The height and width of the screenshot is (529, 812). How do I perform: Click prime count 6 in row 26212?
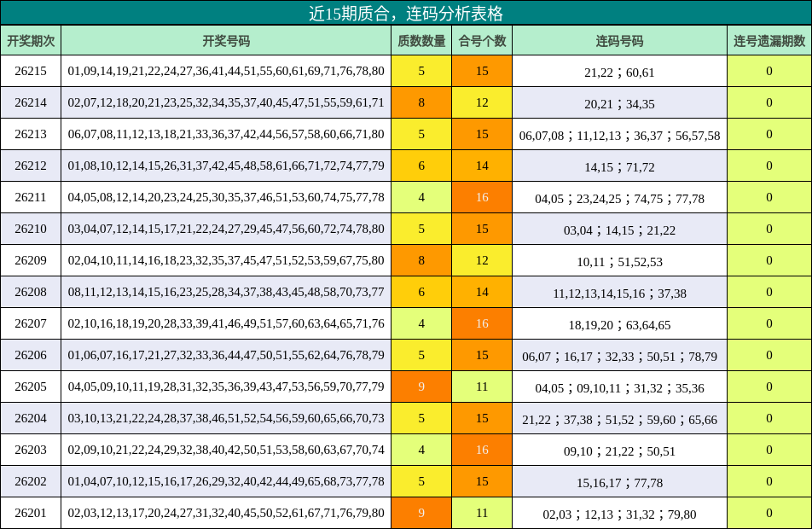421,166
